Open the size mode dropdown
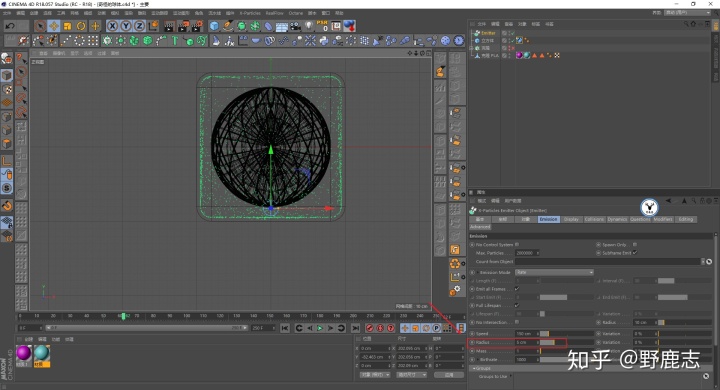The height and width of the screenshot is (390, 720). [x=411, y=375]
